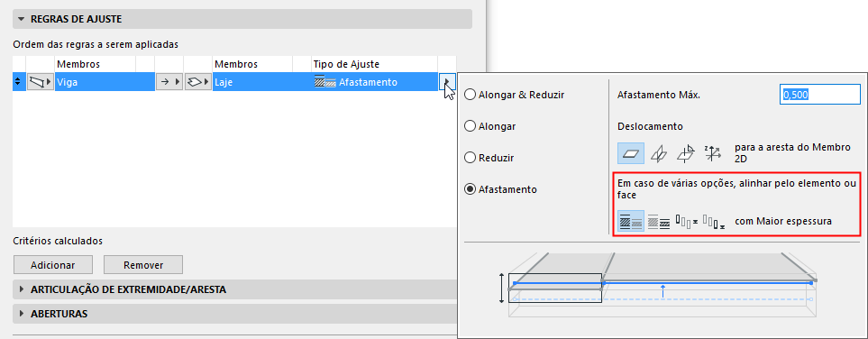Click the Adicionar button

tap(52, 265)
